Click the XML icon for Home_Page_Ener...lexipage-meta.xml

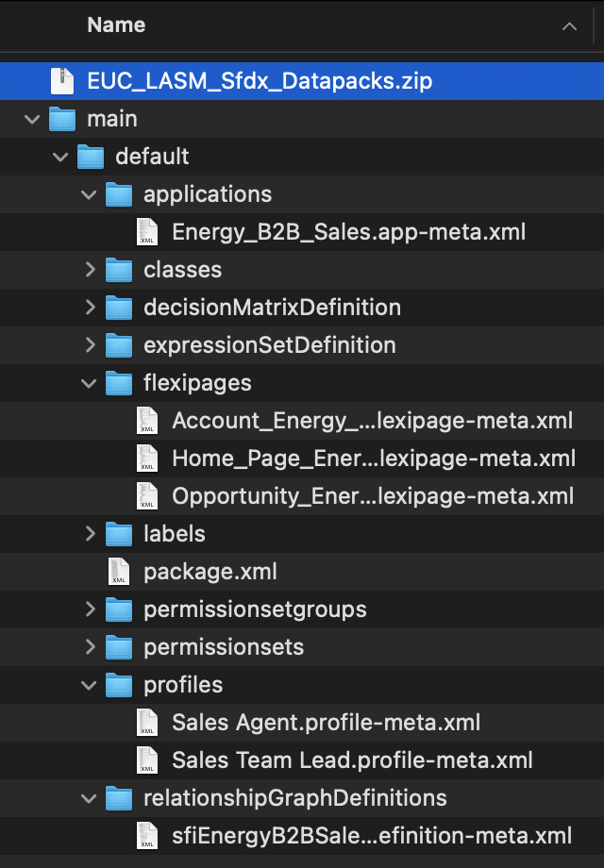pyautogui.click(x=147, y=459)
